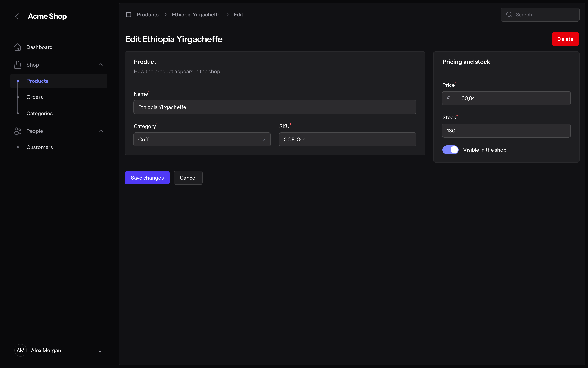This screenshot has height=368, width=588.
Task: Click the AM avatar circle
Action: pyautogui.click(x=20, y=350)
